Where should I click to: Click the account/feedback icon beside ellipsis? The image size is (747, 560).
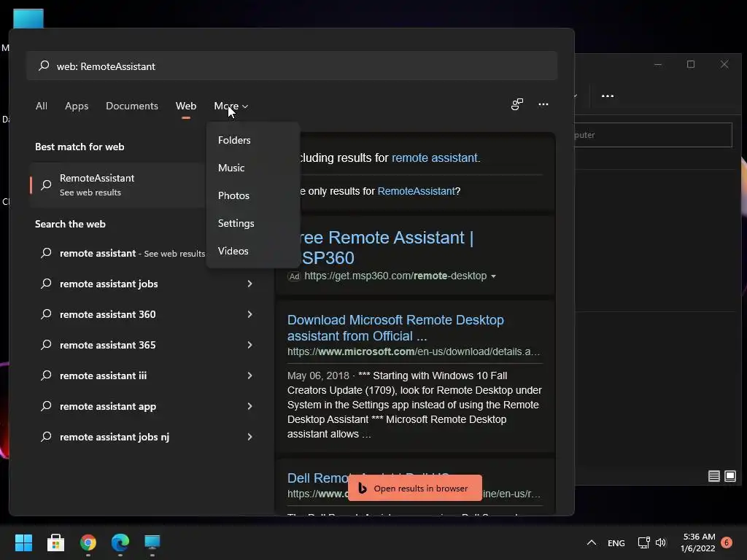(517, 104)
